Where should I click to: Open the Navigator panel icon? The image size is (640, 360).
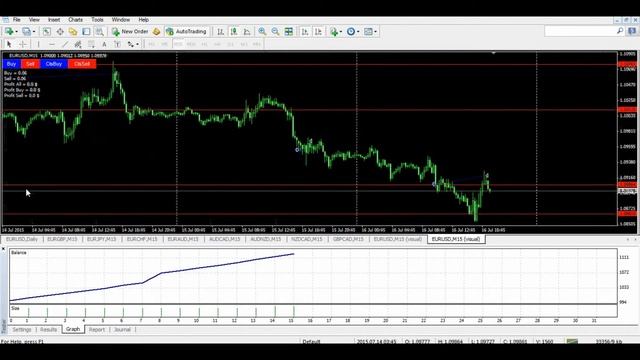(x=73, y=31)
